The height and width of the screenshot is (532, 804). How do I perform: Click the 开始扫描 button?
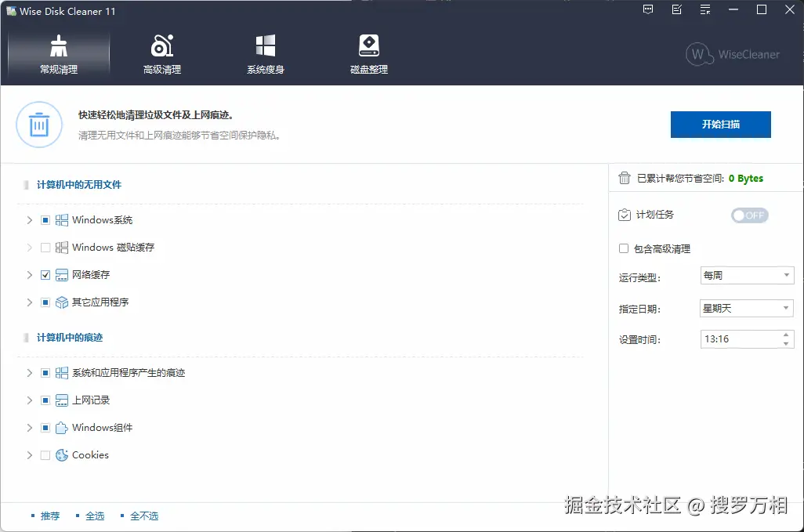[720, 125]
